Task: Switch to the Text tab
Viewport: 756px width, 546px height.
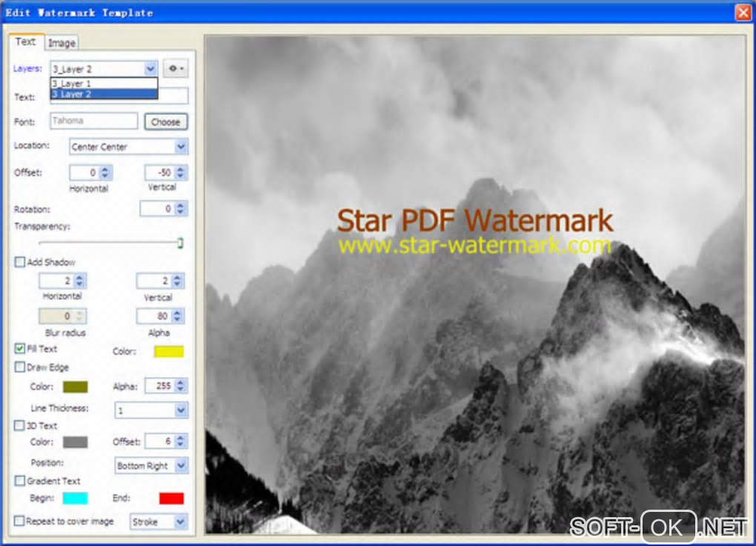Action: [25, 41]
